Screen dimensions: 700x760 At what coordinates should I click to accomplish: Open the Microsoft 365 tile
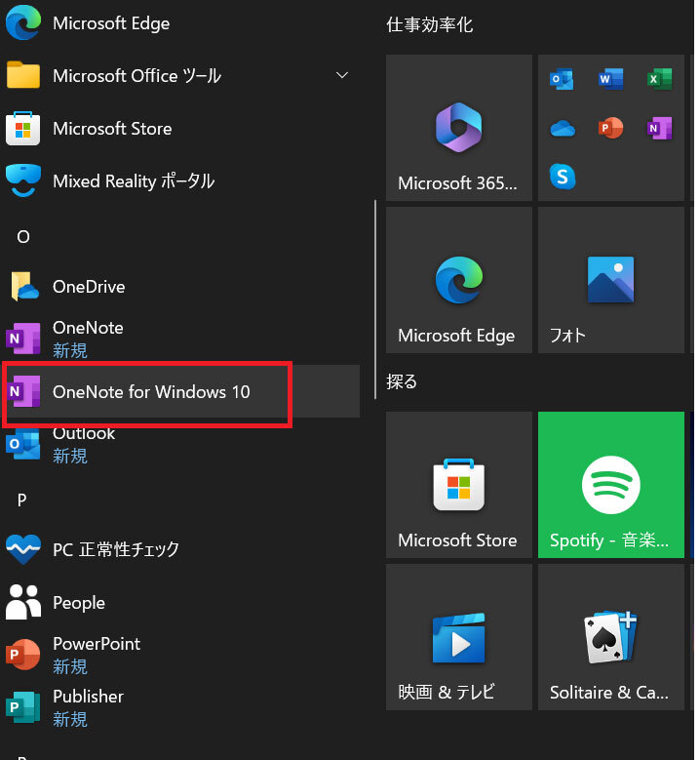coord(459,128)
